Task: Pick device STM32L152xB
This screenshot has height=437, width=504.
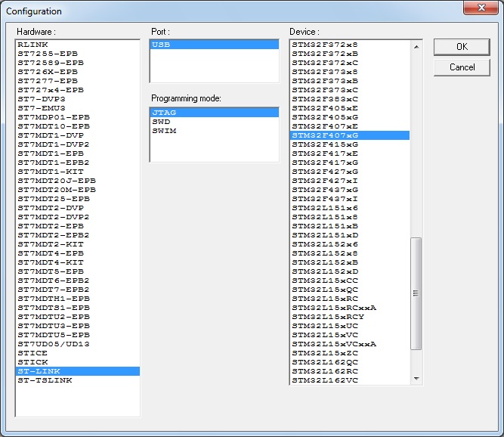Action: point(350,262)
